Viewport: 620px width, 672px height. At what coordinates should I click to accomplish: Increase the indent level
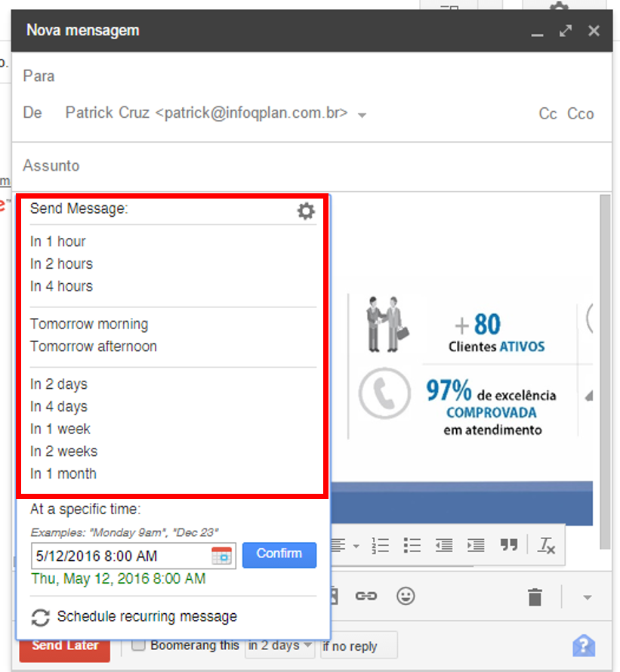[x=476, y=546]
